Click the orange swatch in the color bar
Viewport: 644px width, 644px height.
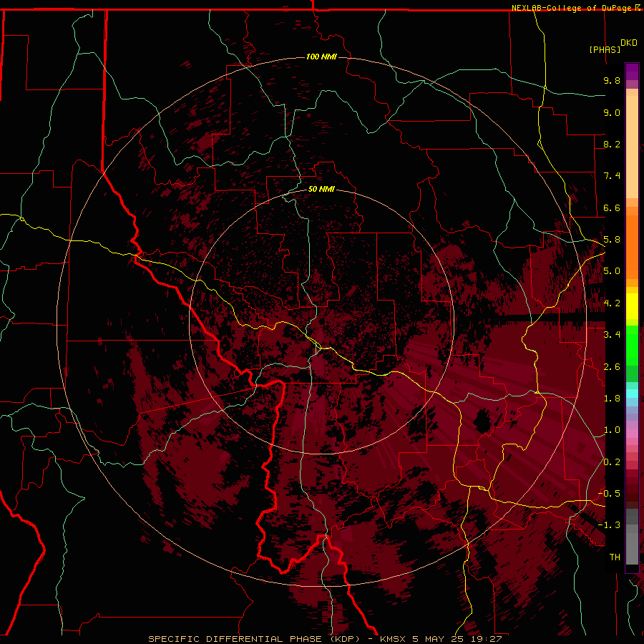(632, 246)
